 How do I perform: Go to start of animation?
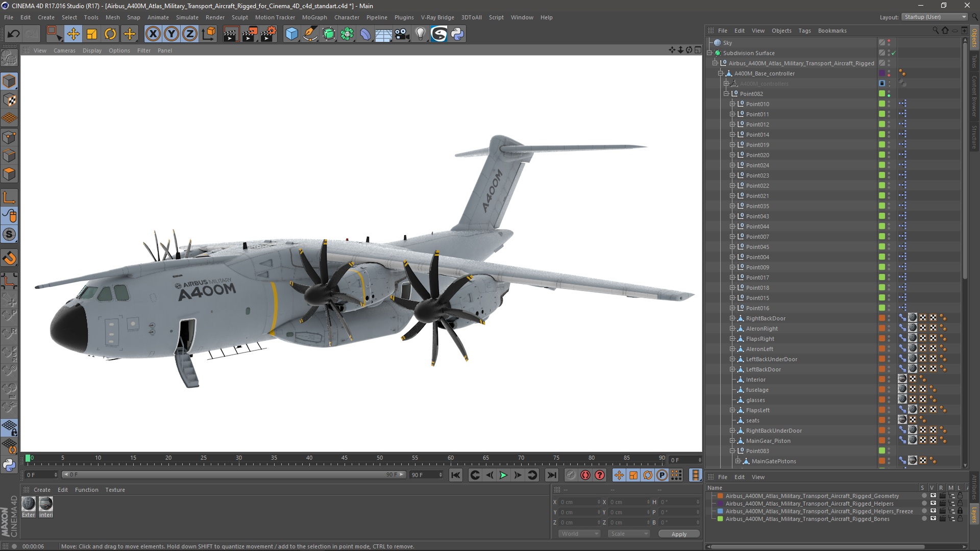click(x=455, y=475)
